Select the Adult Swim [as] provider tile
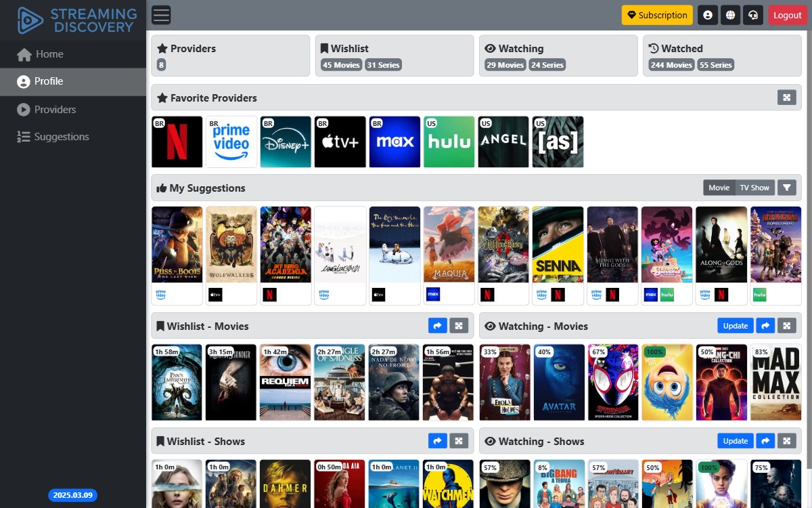Image resolution: width=812 pixels, height=508 pixels. tap(558, 142)
